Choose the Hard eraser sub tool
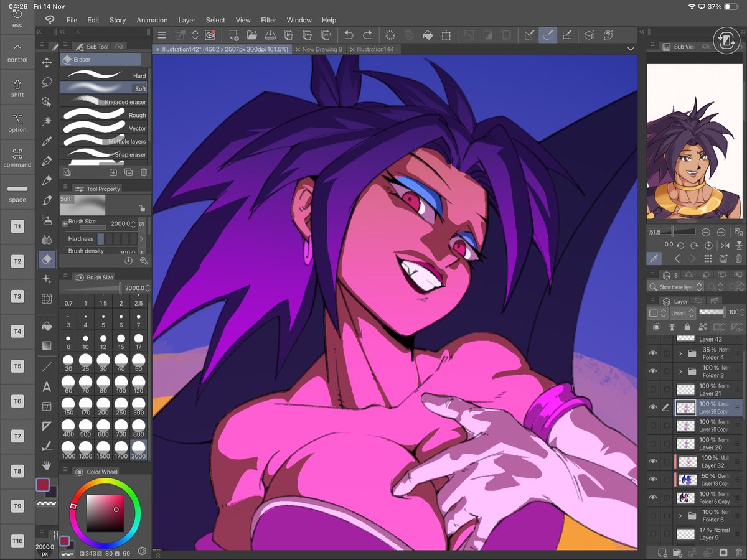Image resolution: width=747 pixels, height=560 pixels. point(104,74)
